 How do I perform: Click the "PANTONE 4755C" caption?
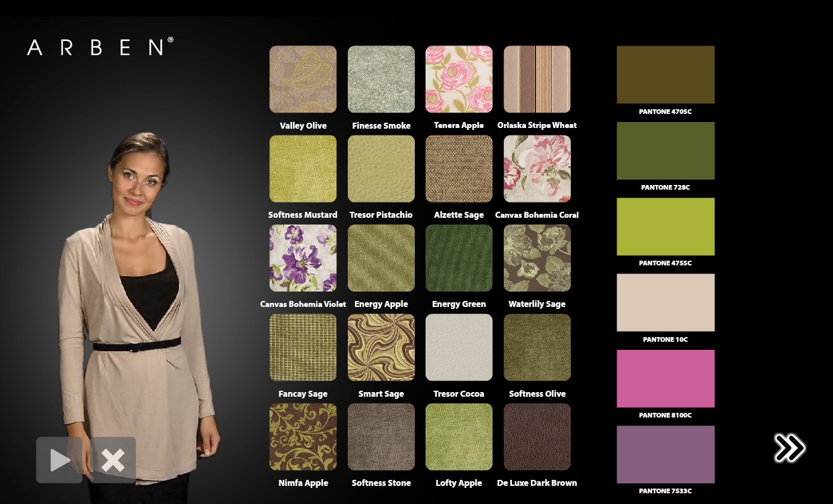[x=665, y=263]
